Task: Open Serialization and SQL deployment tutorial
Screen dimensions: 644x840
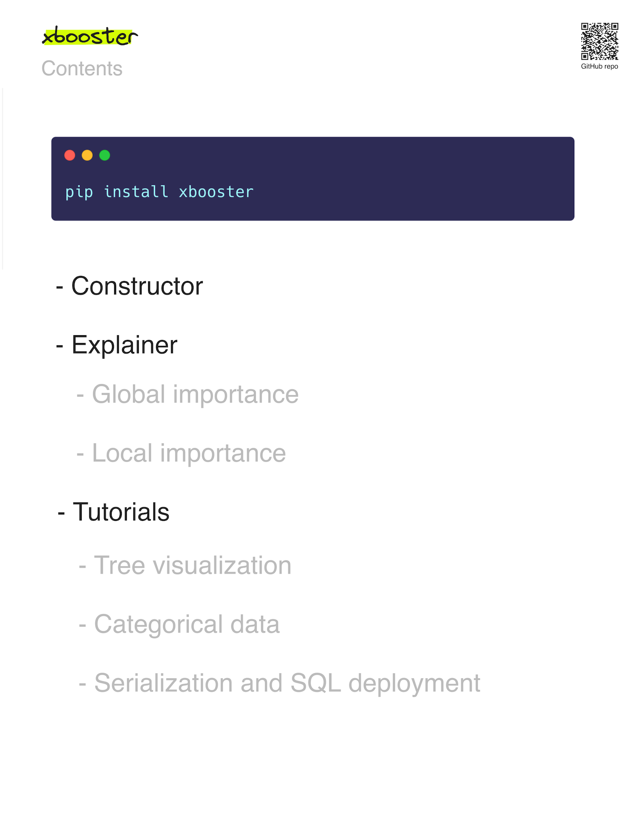Action: tap(287, 683)
